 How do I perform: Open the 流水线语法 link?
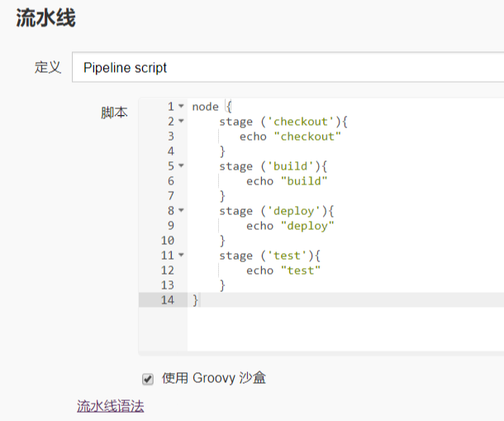pos(110,406)
